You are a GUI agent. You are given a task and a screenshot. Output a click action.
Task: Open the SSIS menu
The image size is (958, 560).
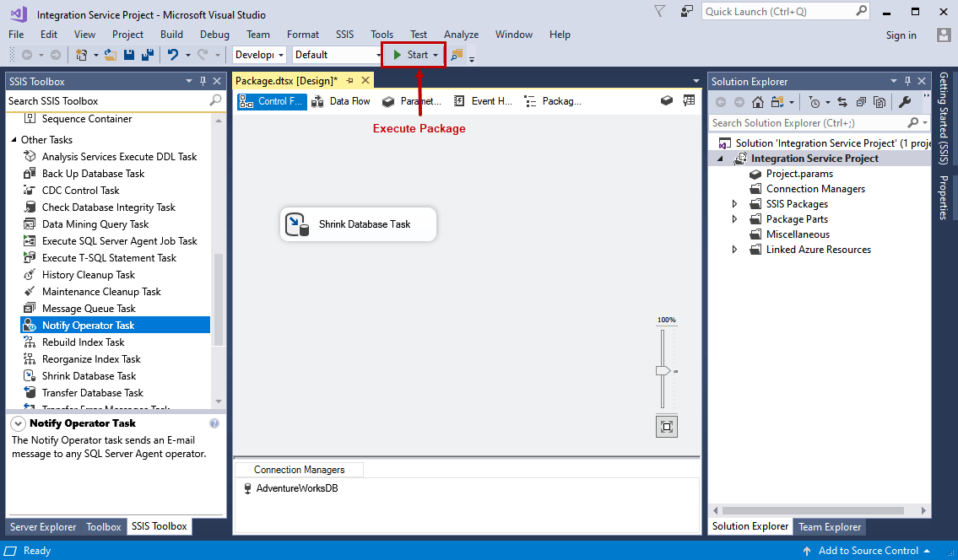pyautogui.click(x=344, y=35)
